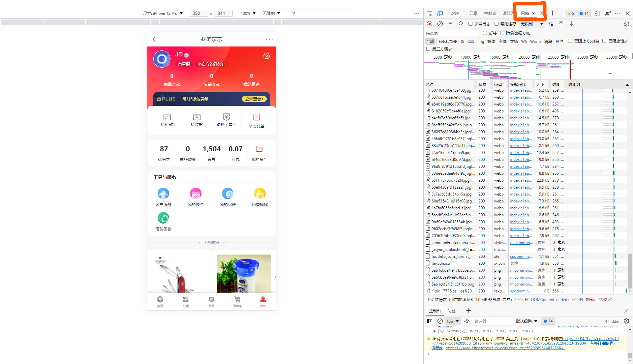Select the Fetch/XHR filter tab
The height and width of the screenshot is (364, 633).
pyautogui.click(x=448, y=41)
